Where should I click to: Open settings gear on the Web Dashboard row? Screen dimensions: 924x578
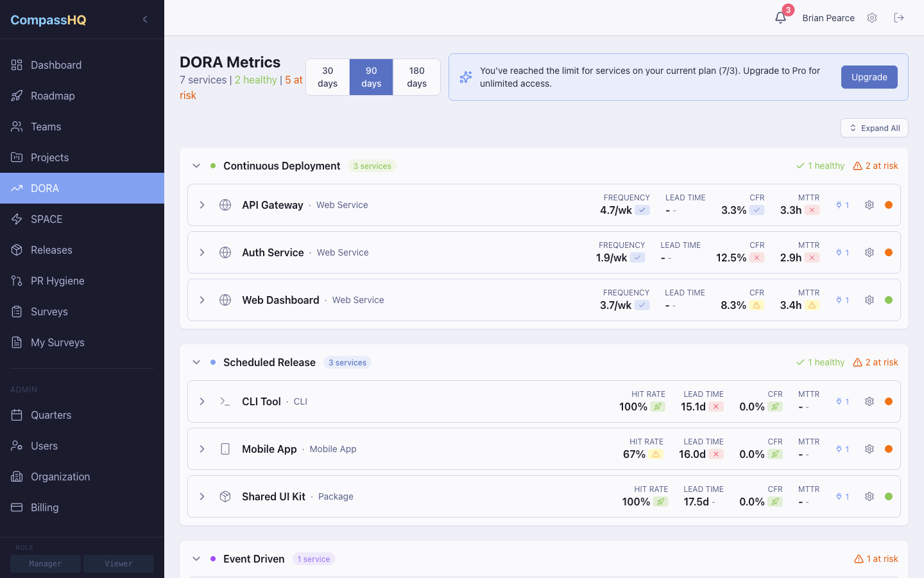(869, 300)
